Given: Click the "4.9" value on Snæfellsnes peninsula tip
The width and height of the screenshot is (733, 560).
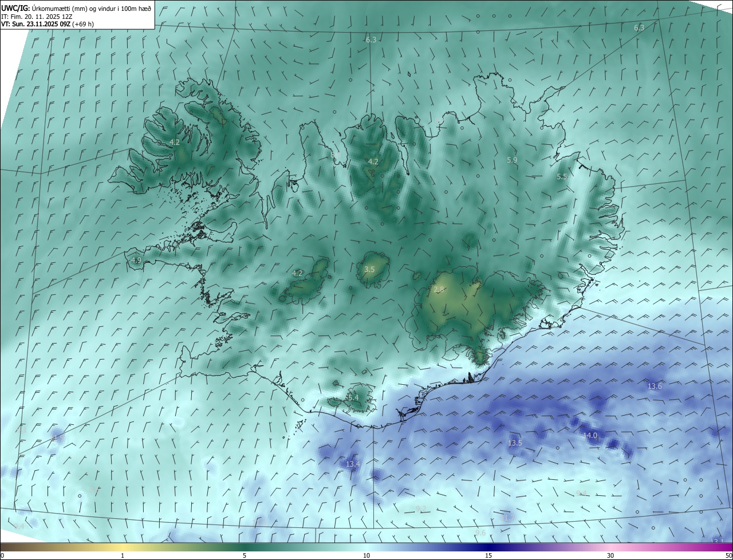Looking at the screenshot, I should pos(136,260).
